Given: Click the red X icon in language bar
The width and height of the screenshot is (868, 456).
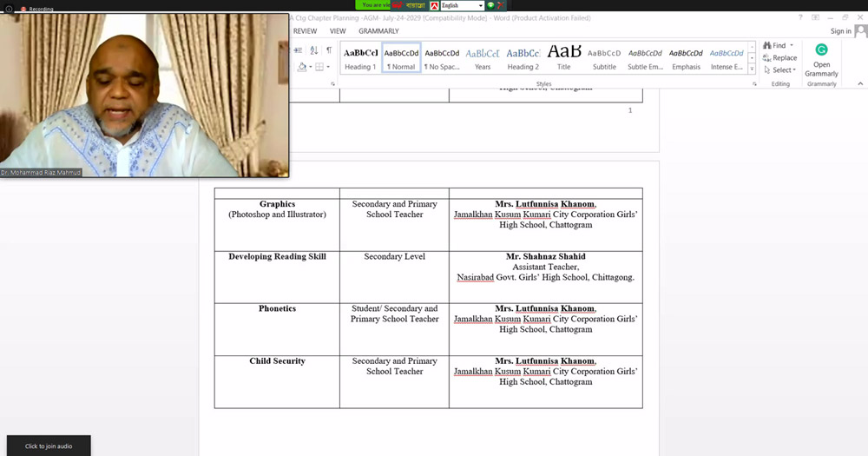Looking at the screenshot, I should click(x=501, y=5).
